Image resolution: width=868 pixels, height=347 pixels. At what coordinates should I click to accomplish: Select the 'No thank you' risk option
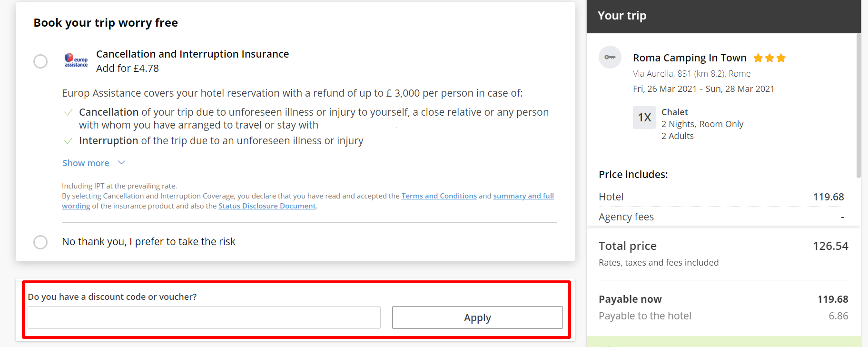coord(40,242)
